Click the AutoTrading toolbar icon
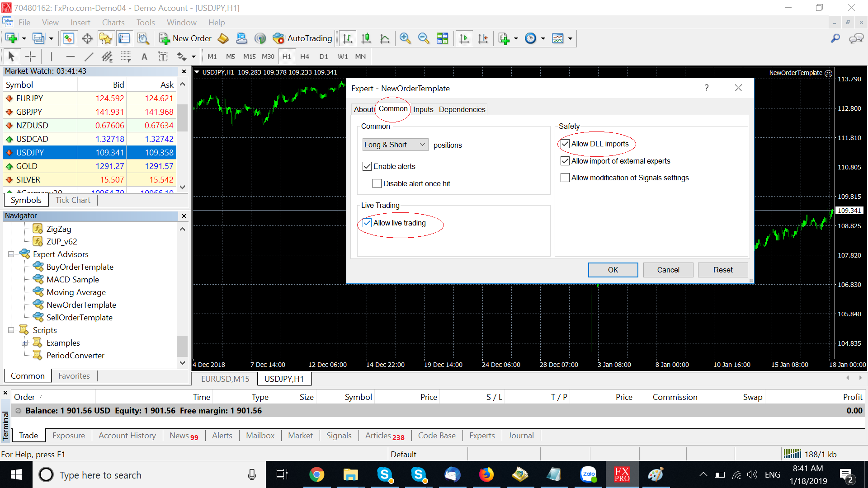Image resolution: width=868 pixels, height=488 pixels. [x=302, y=38]
